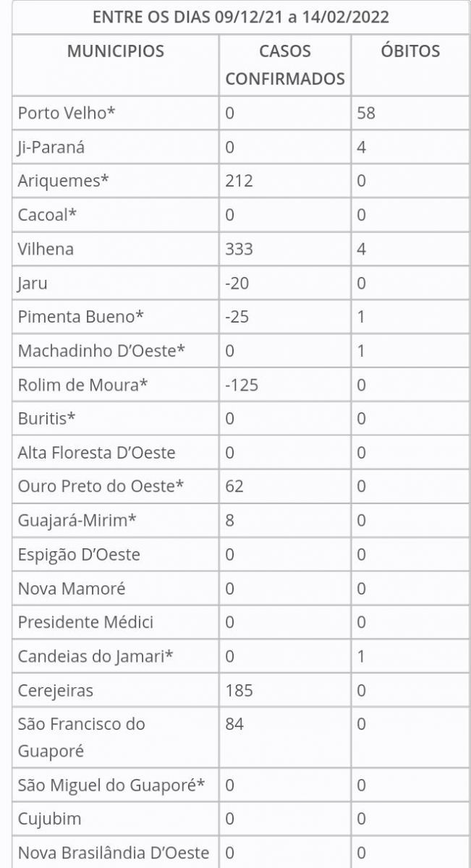Click the ÓBITOS column header

[410, 51]
